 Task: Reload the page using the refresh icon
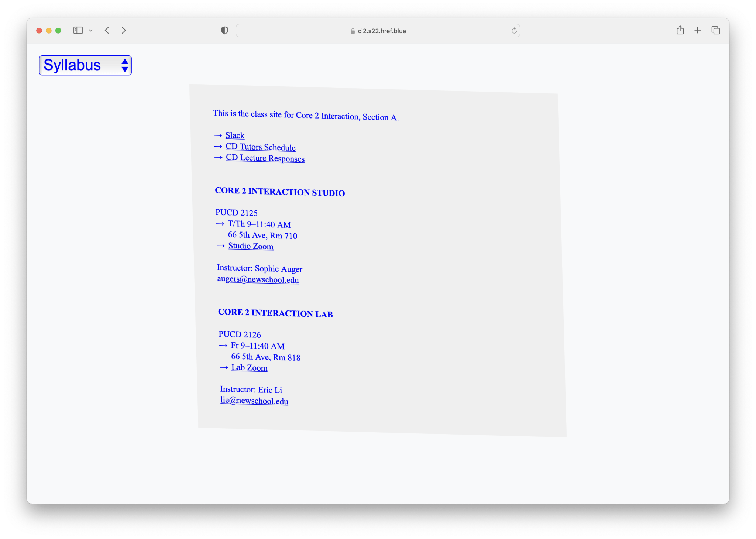(x=514, y=31)
